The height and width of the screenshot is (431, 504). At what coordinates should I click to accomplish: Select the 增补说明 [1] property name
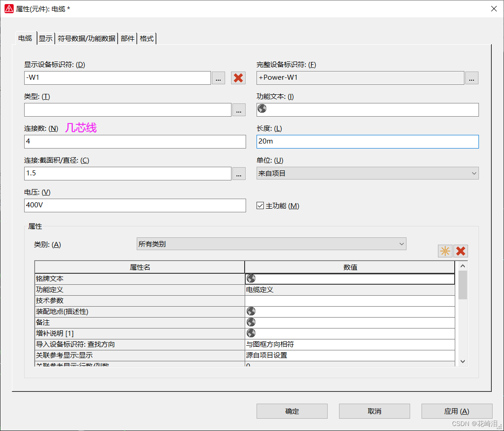pyautogui.click(x=139, y=334)
